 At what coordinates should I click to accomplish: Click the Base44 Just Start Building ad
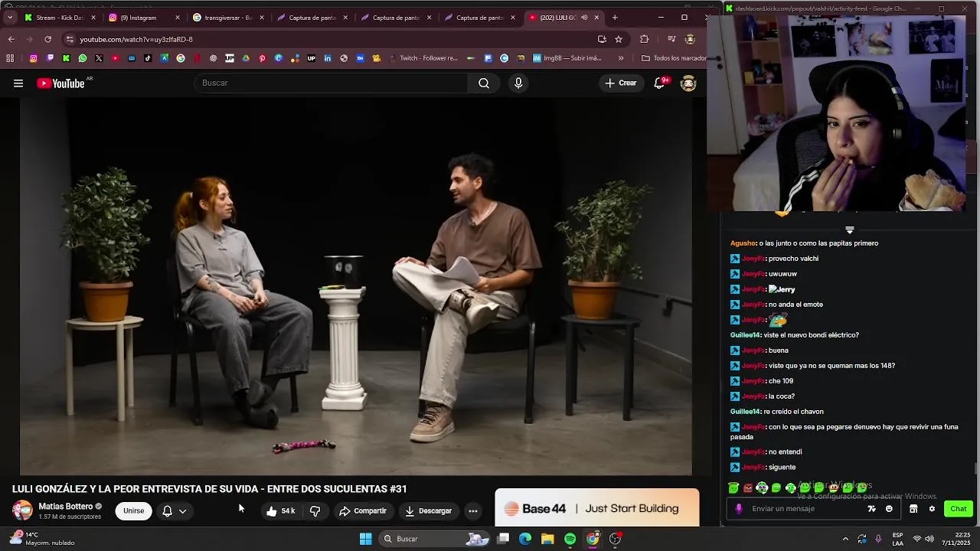pos(597,508)
